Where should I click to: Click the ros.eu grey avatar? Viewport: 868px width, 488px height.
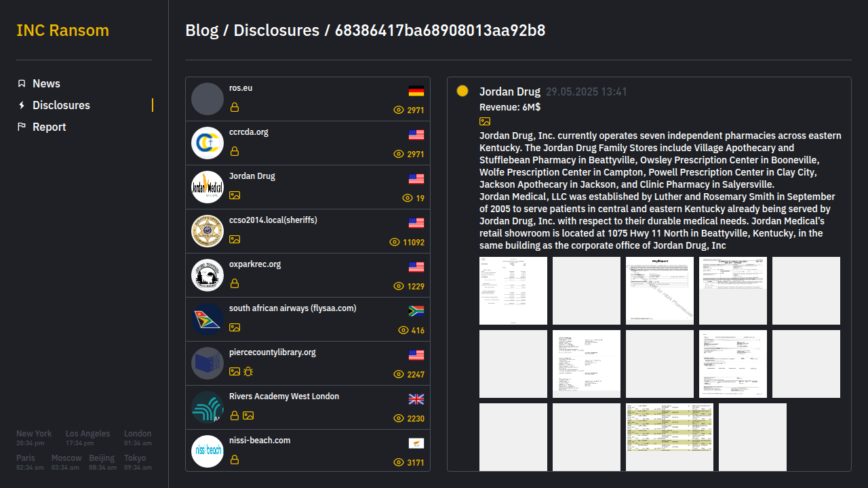point(208,99)
